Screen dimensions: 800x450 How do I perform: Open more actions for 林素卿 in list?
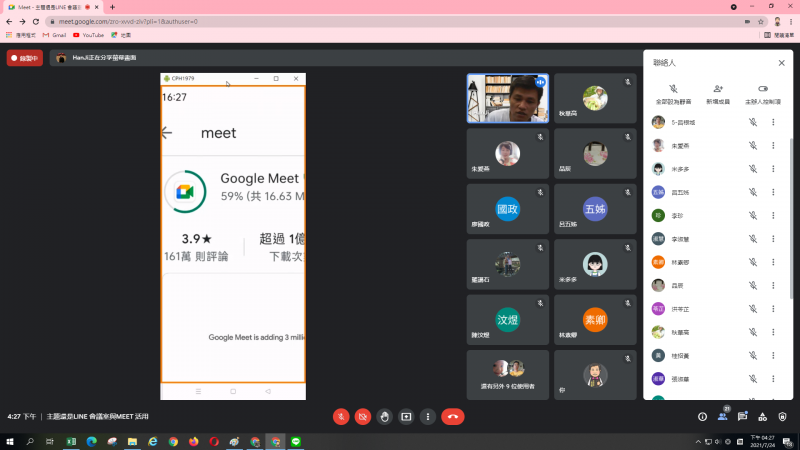click(773, 262)
